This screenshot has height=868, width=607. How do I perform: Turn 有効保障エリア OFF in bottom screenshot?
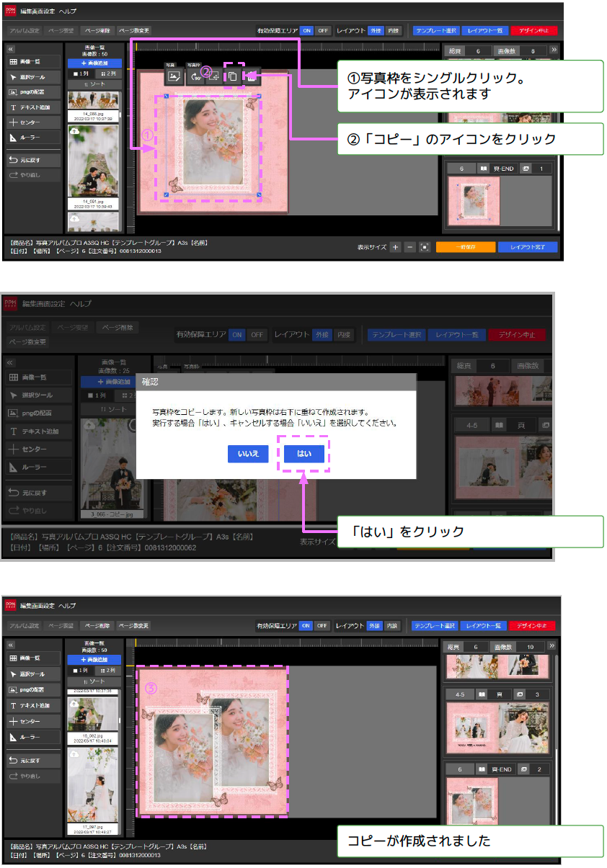click(322, 626)
